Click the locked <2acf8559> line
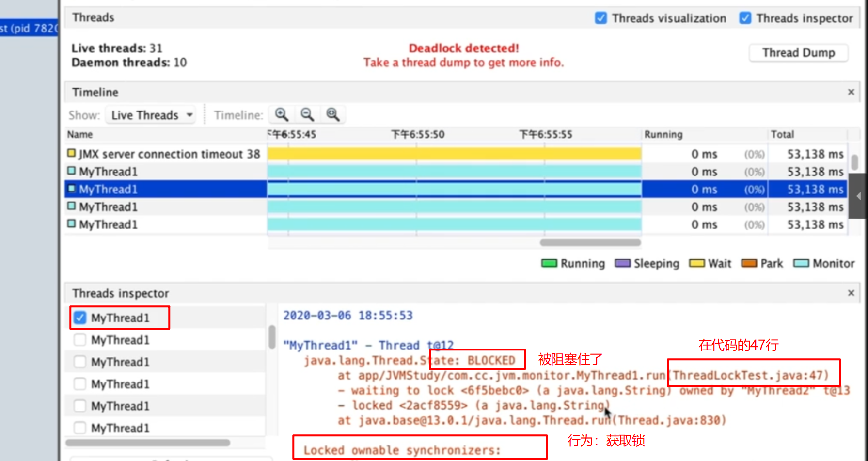Image resolution: width=868 pixels, height=461 pixels. pyautogui.click(x=473, y=405)
